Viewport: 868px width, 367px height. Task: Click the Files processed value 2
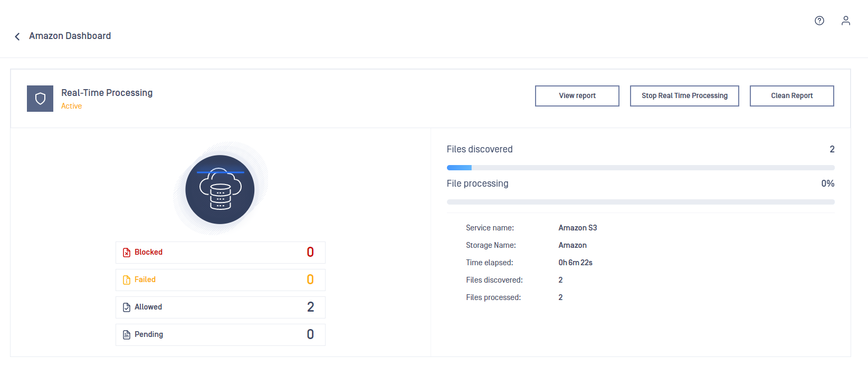point(560,297)
